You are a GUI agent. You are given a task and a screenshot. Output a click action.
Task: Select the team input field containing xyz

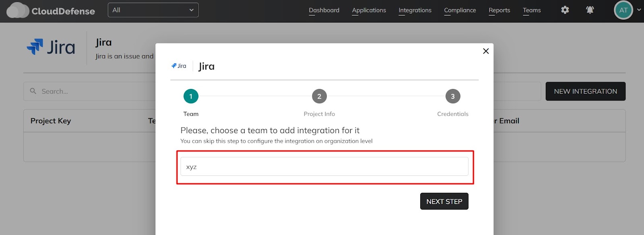pyautogui.click(x=324, y=166)
